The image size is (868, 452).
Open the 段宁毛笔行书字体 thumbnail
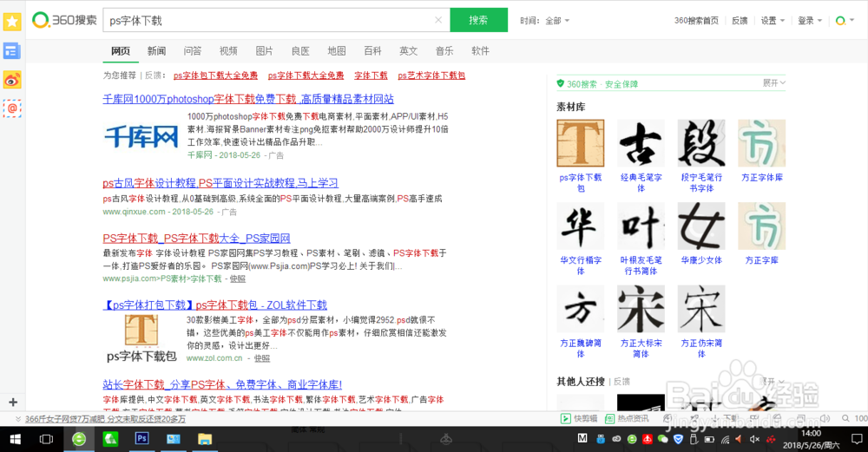coord(700,143)
